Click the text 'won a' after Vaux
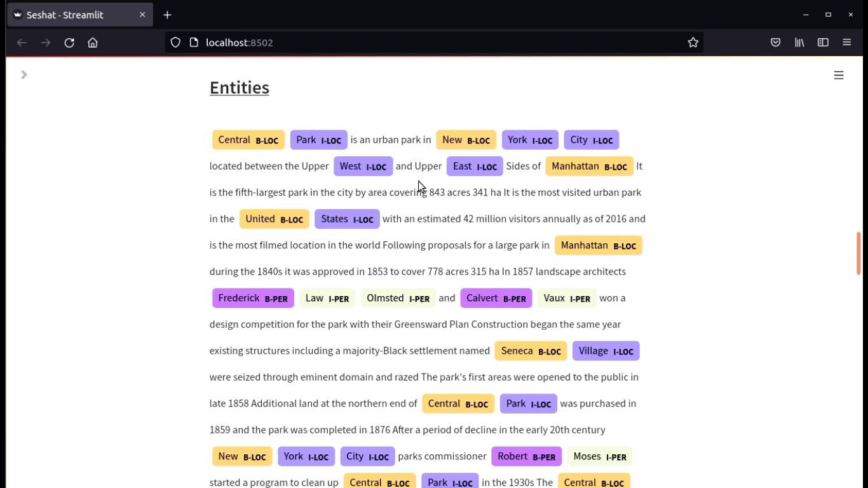 coord(613,298)
